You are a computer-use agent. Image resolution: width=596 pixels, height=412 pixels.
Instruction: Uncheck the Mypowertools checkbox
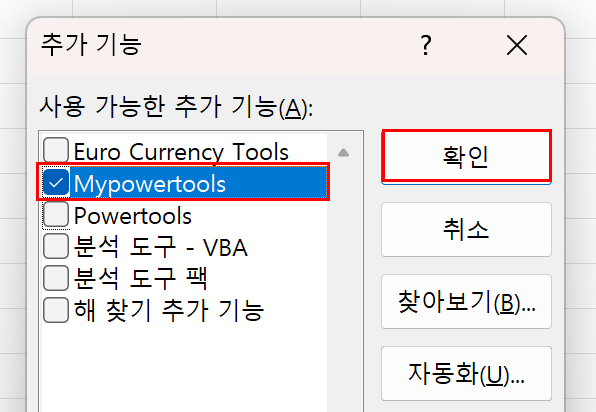(x=56, y=182)
